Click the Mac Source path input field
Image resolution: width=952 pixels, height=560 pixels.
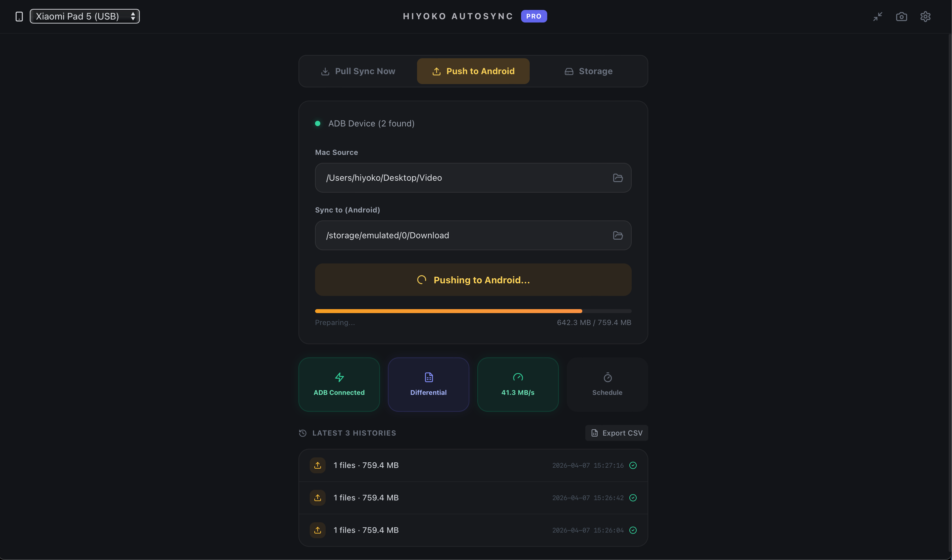[473, 178]
